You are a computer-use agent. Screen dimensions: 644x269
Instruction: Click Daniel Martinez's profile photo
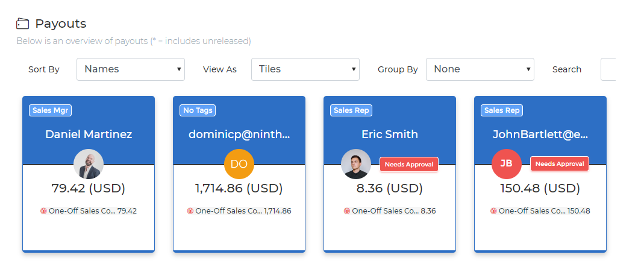coord(89,163)
